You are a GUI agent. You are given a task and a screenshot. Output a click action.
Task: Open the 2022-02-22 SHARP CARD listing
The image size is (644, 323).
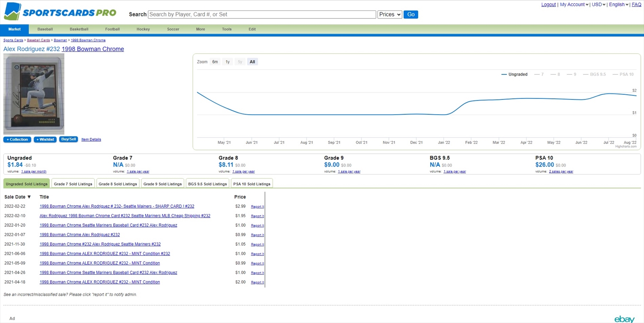[x=117, y=206]
